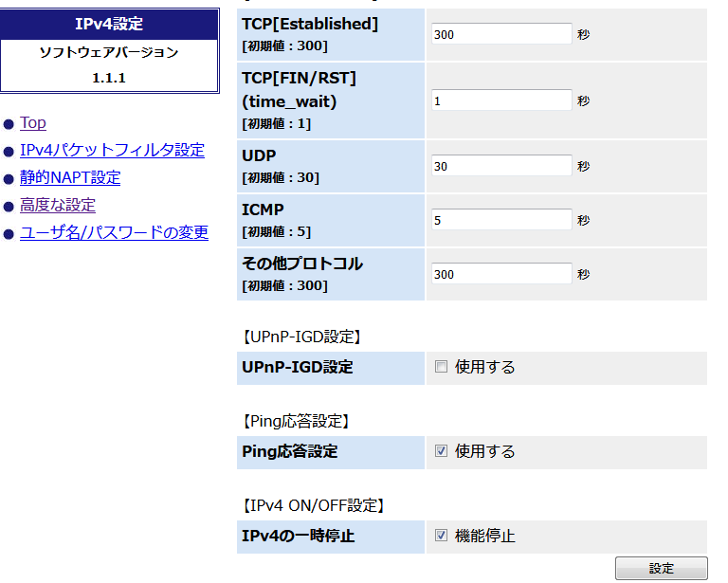
Task: Uncheck the Ping応答設定 使用する checkbox
Action: [x=441, y=451]
